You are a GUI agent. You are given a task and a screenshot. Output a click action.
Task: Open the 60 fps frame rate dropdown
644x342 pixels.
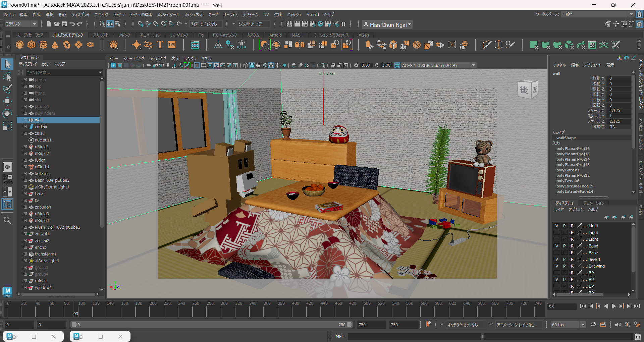(x=583, y=325)
